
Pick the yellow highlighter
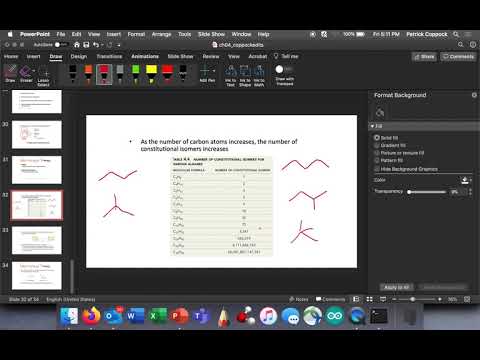coord(151,74)
